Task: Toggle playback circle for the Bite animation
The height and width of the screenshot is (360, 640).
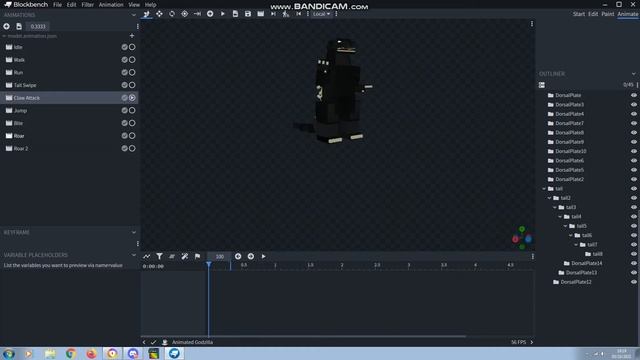Action: tap(132, 123)
